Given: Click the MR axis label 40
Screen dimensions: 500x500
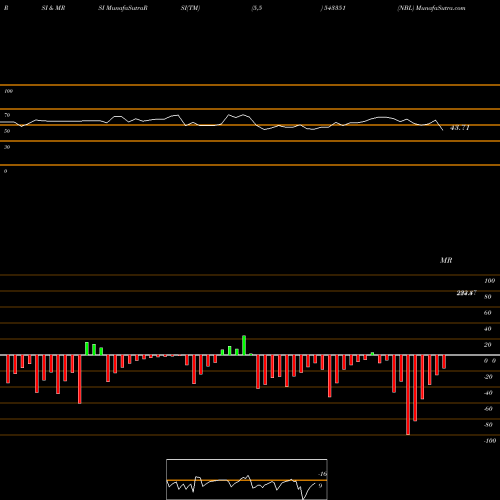Looking at the screenshot, I should [x=488, y=329].
